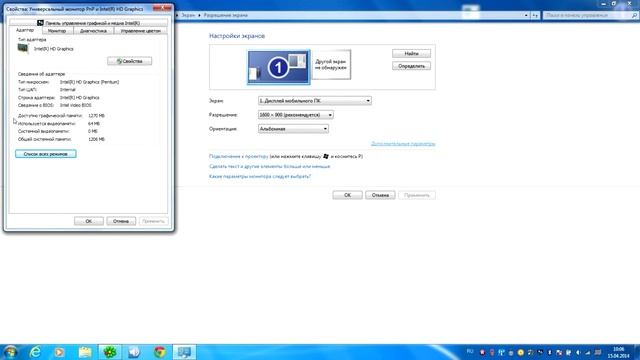Click the Список всех режимов button
Viewport: 640px width, 360px height.
(x=46, y=154)
